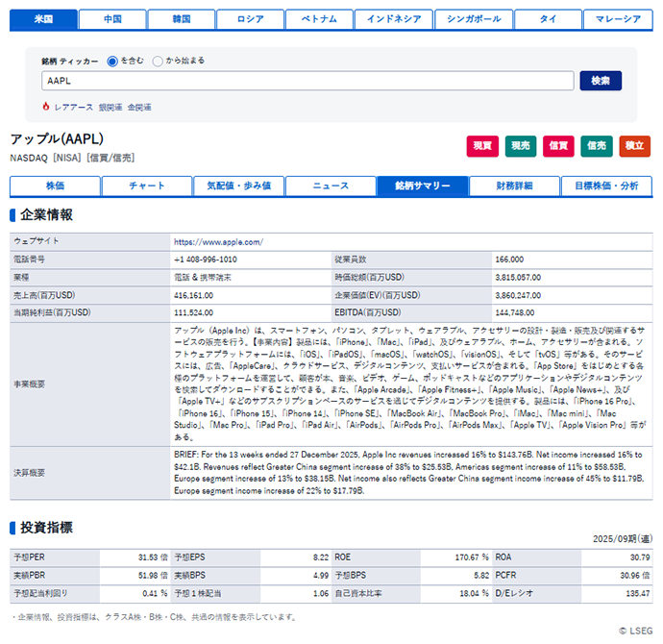Click the green 信売 button

[x=596, y=146]
